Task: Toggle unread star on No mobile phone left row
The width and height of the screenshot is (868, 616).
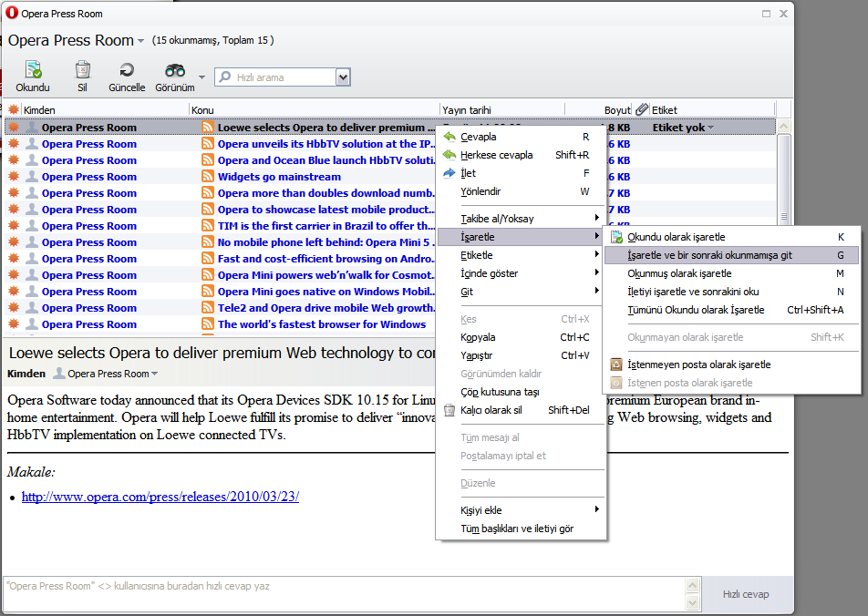Action: (14, 242)
